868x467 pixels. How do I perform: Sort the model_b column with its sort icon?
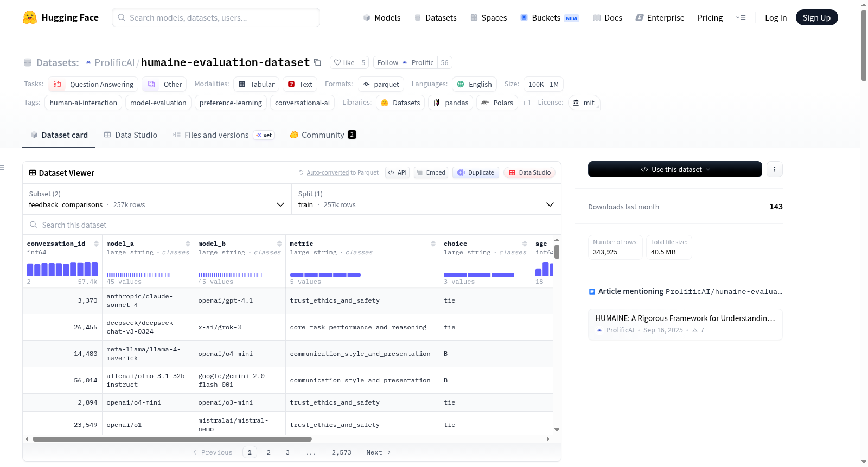point(279,244)
